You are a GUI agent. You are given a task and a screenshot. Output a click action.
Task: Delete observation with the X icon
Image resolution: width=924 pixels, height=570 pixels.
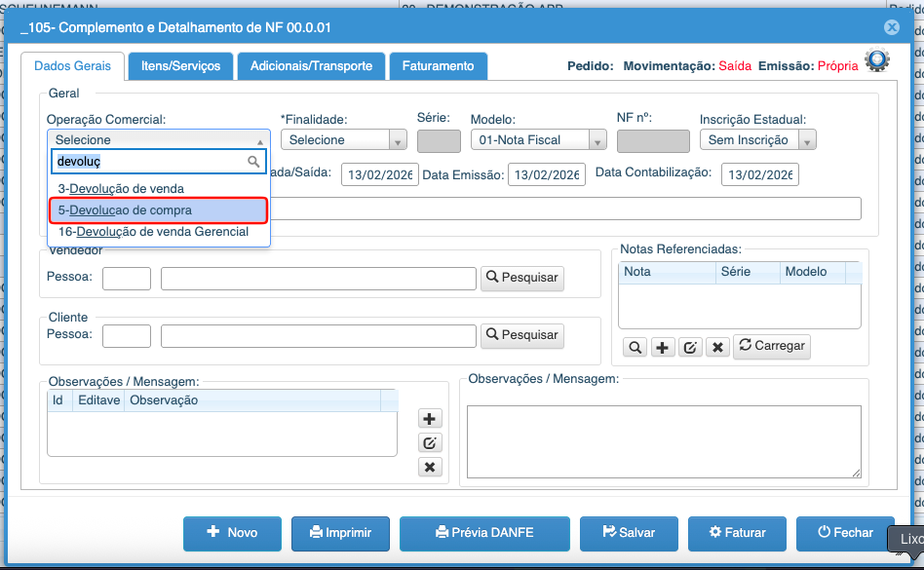pos(430,467)
